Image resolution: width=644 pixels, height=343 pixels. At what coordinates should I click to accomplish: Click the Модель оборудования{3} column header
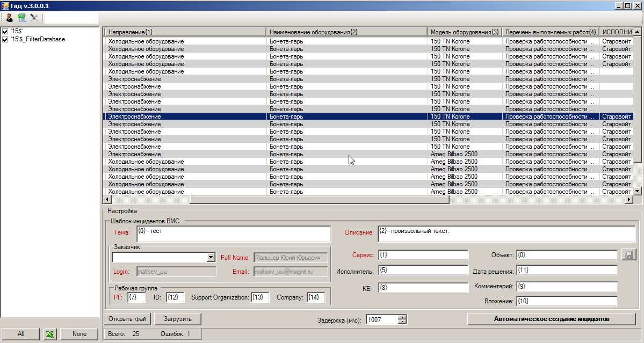pos(465,32)
